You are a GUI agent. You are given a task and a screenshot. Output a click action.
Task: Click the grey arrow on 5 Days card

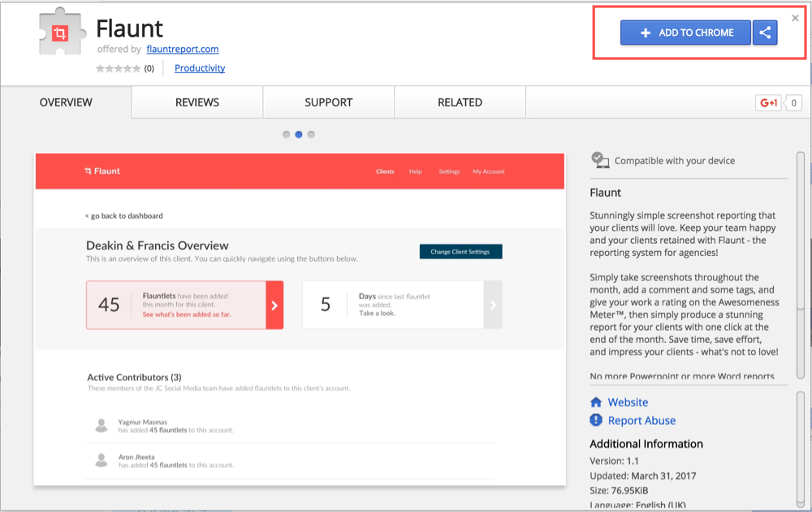pyautogui.click(x=493, y=306)
